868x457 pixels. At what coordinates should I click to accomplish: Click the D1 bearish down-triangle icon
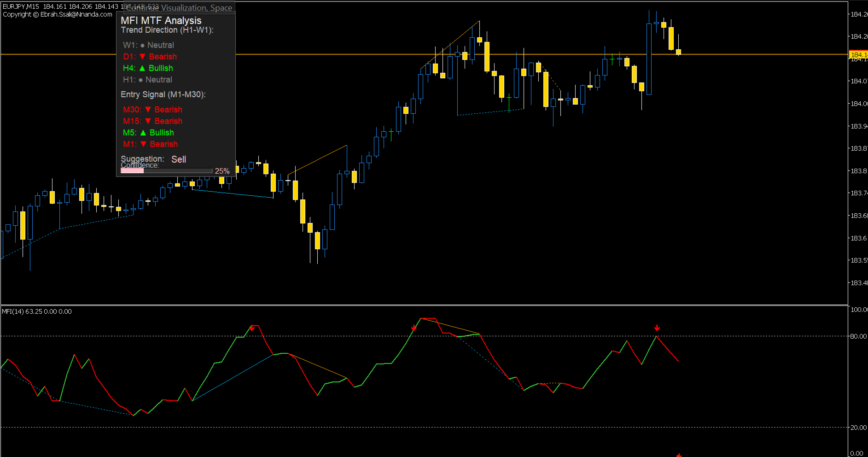pyautogui.click(x=142, y=57)
